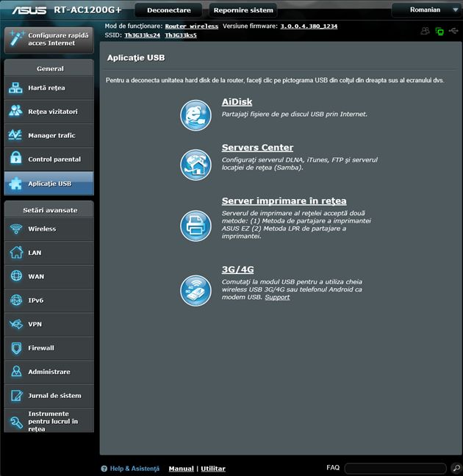463x476 pixels.
Task: Click the Repornire sistem button
Action: click(x=243, y=10)
